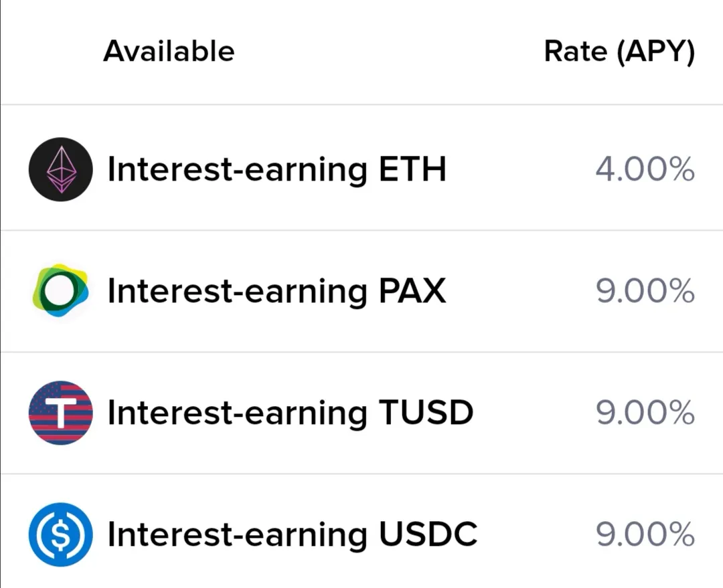
Task: Tap the green Paxos ring icon
Action: [60, 291]
